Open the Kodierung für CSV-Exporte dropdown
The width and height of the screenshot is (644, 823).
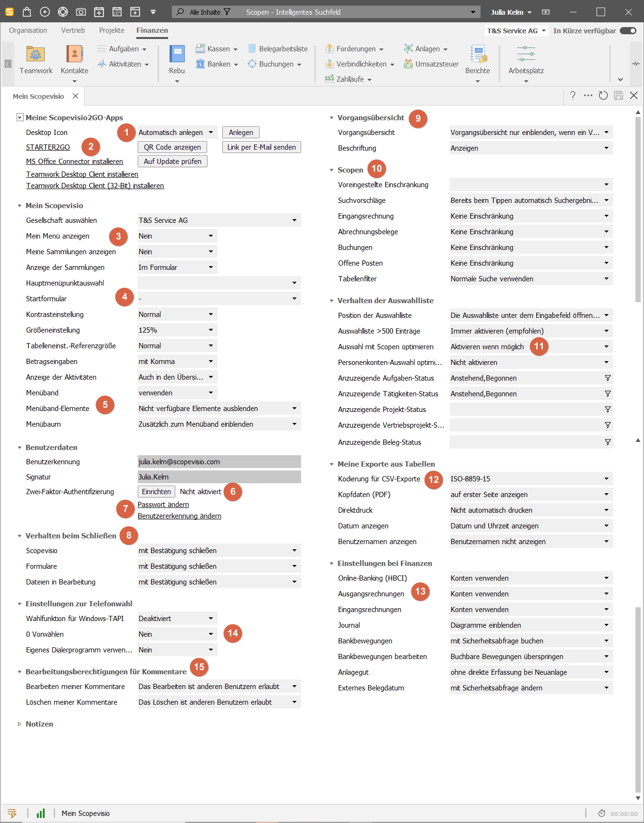531,479
